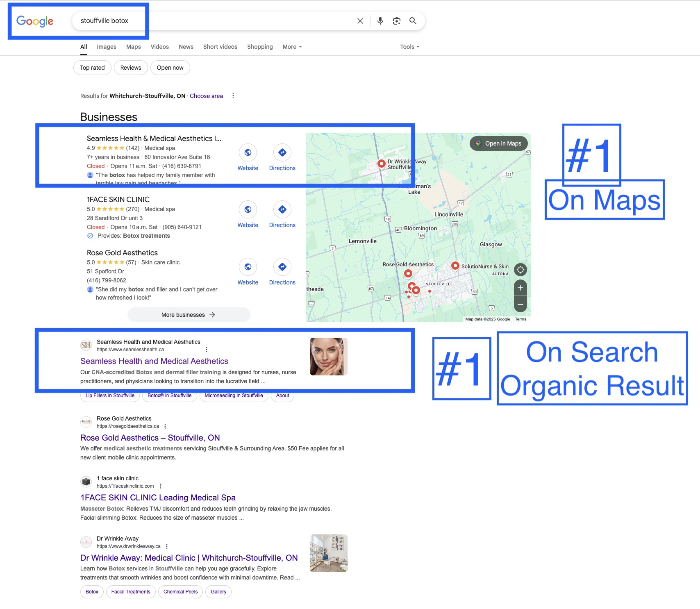This screenshot has height=609, width=700.
Task: Open search by image camera icon
Action: click(x=397, y=21)
